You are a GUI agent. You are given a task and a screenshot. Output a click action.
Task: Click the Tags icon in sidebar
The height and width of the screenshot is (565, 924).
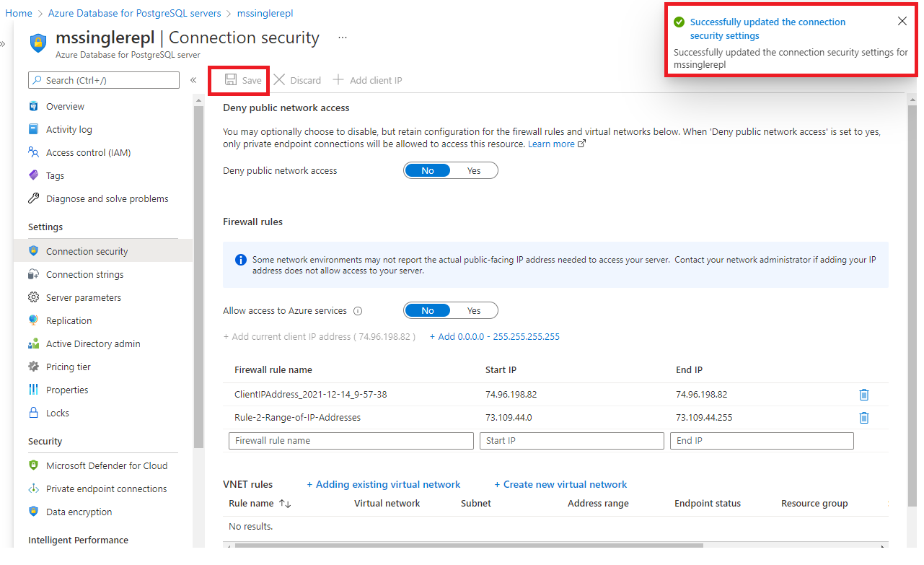(x=33, y=175)
